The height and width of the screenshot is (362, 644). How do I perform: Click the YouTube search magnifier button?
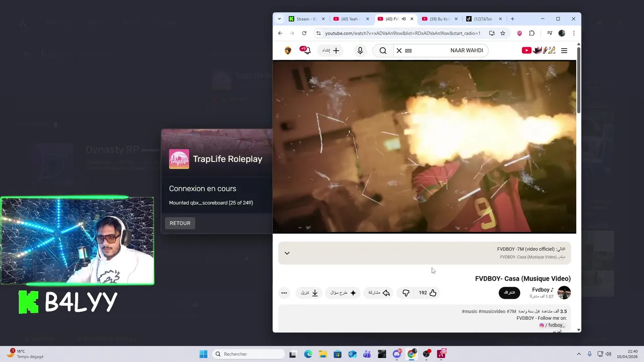click(383, 50)
